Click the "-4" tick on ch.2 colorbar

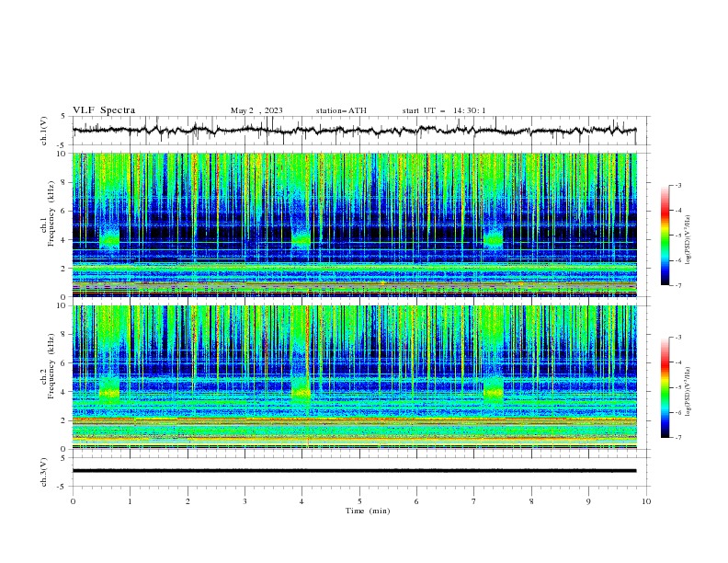(678, 362)
